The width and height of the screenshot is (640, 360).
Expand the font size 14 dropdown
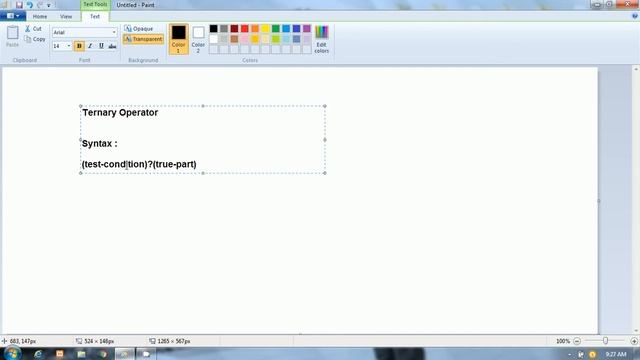(x=69, y=46)
